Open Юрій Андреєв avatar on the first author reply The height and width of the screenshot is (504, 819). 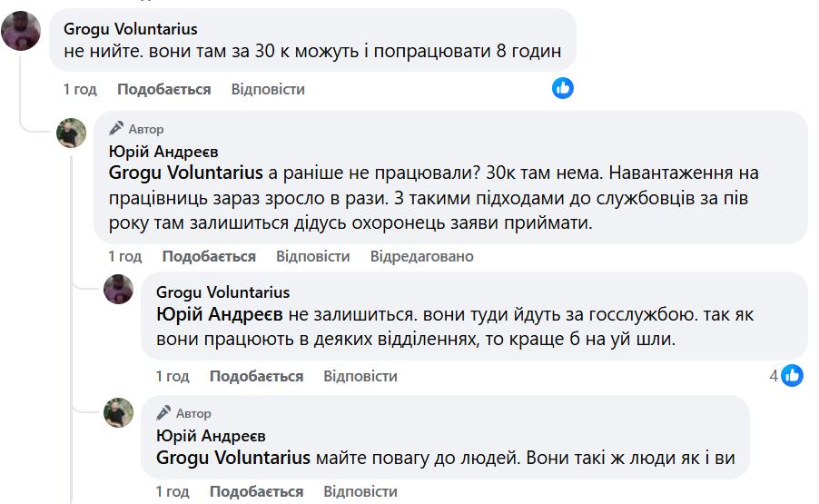coord(72,133)
